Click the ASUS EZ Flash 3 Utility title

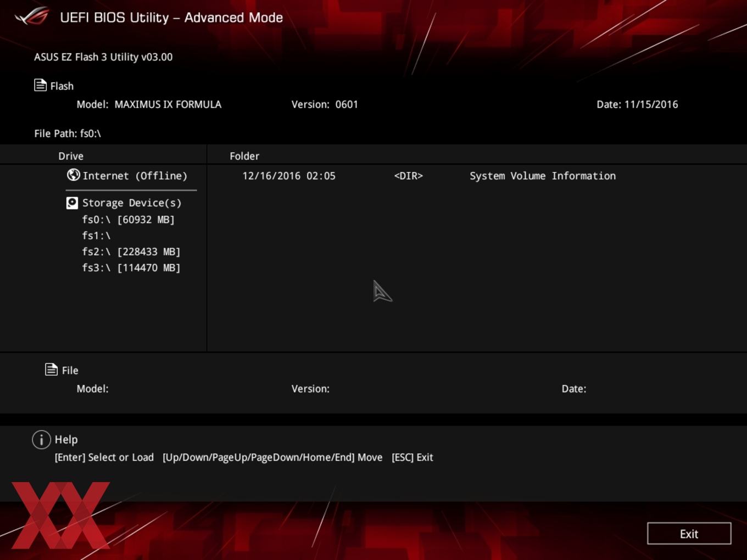[x=103, y=57]
